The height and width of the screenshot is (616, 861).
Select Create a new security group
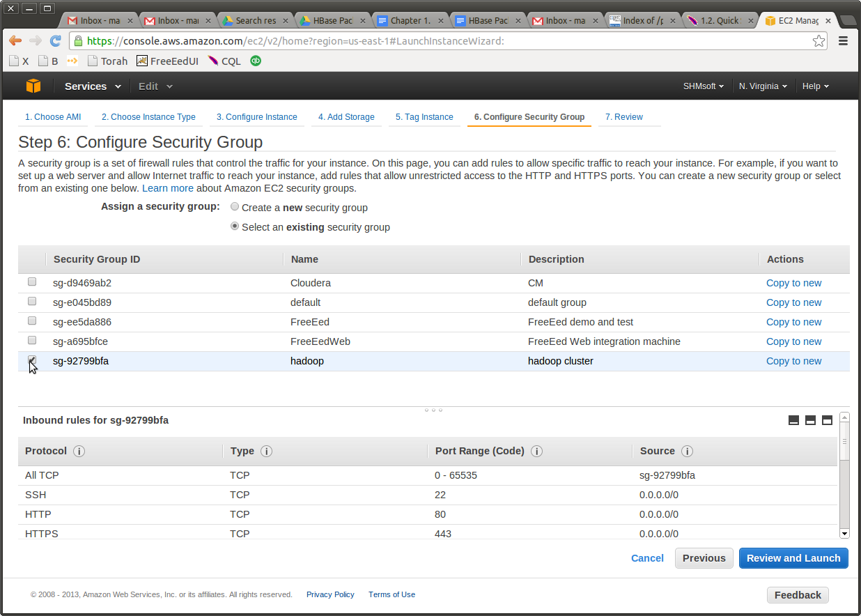tap(235, 207)
